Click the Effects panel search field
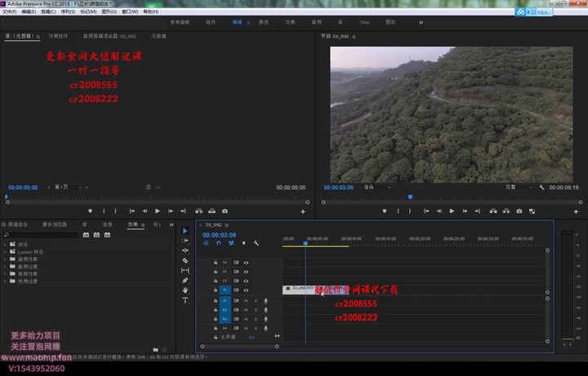Image resolution: width=588 pixels, height=376 pixels. [41, 235]
